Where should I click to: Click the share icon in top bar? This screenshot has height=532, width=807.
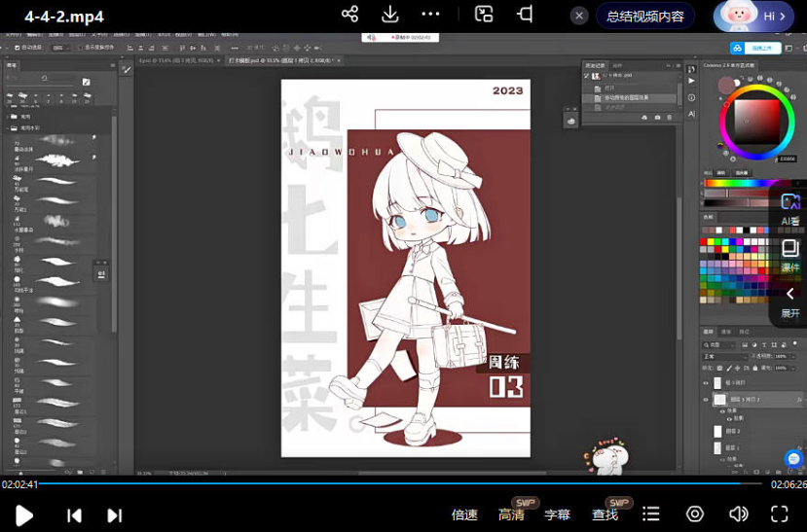[349, 15]
